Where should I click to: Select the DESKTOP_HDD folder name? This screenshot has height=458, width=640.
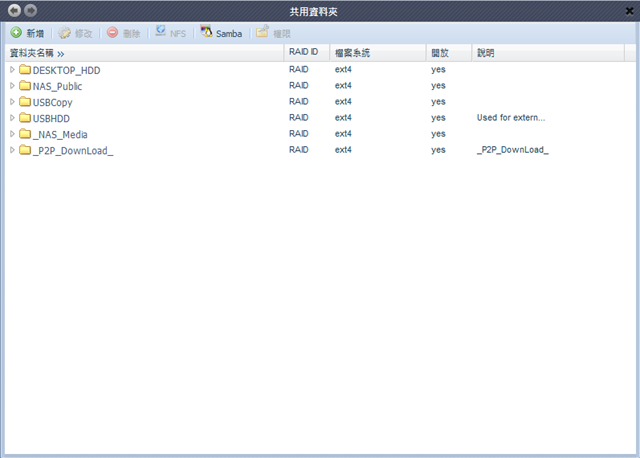click(x=67, y=70)
